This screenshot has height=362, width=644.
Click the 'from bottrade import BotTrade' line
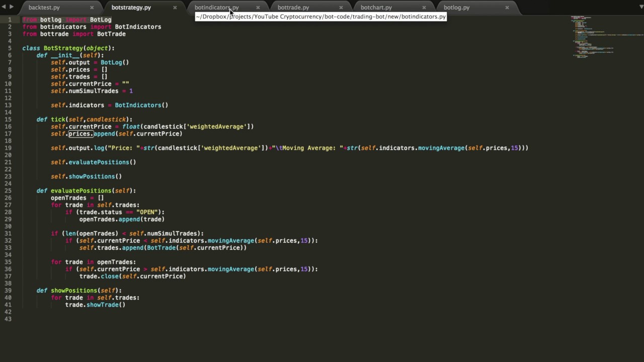74,34
